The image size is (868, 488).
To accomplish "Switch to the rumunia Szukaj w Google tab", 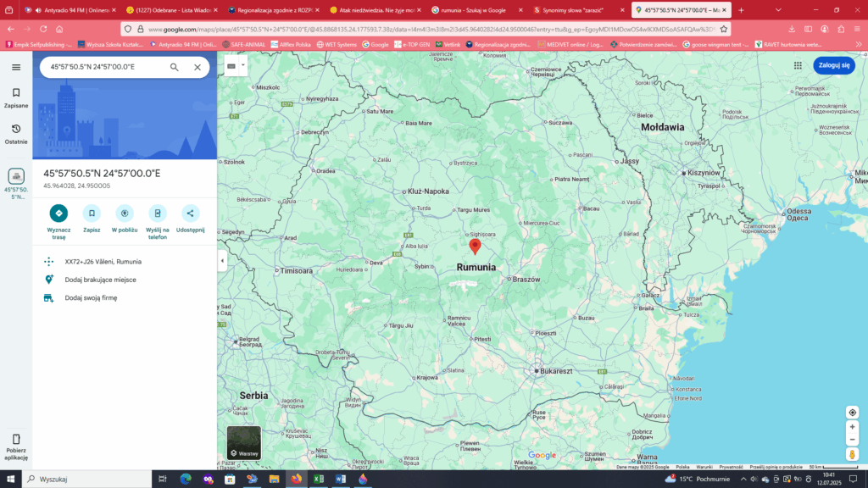I will (477, 10).
